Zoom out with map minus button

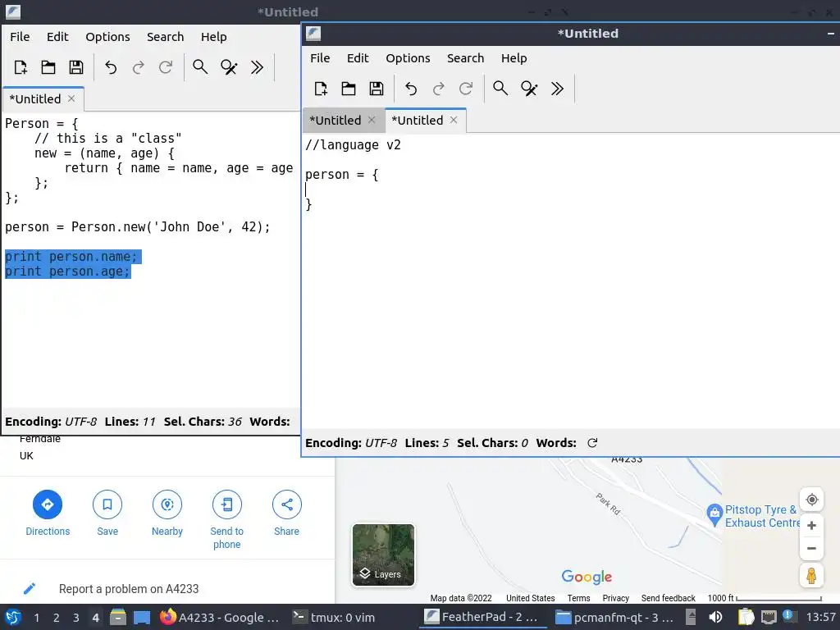811,548
